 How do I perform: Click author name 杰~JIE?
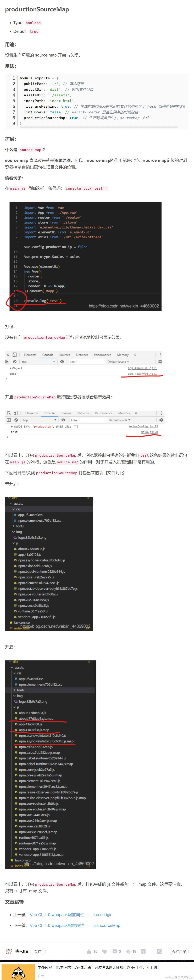coord(22,951)
